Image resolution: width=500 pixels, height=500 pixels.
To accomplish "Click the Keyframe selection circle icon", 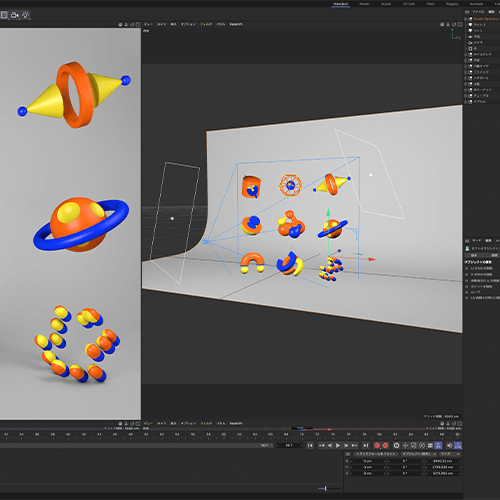I will [x=396, y=445].
